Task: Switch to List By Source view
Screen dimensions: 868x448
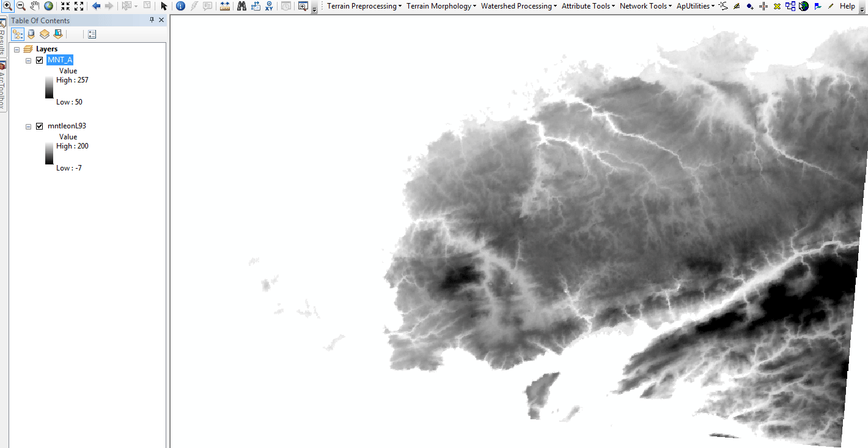Action: [x=31, y=34]
